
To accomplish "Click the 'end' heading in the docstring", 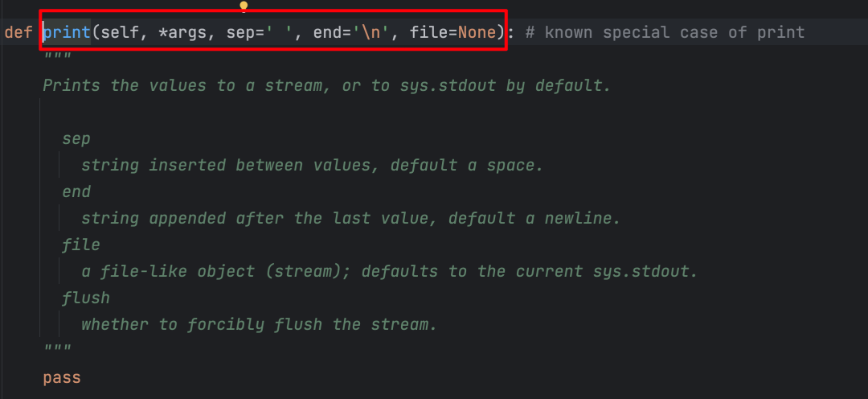I will tap(76, 191).
